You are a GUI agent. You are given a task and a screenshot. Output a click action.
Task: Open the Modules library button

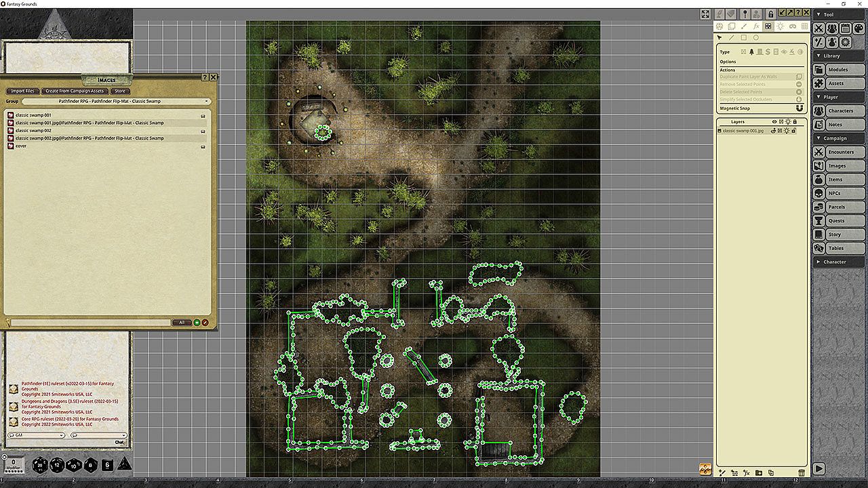(x=845, y=70)
